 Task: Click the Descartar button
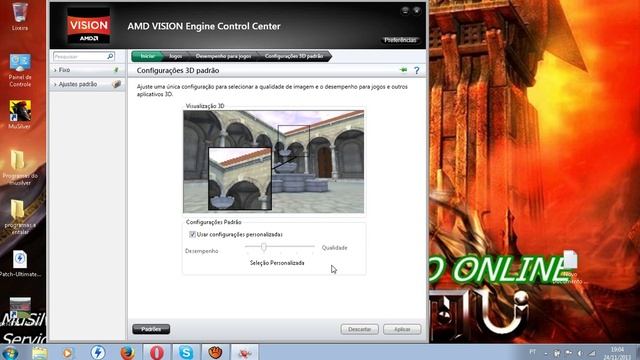coord(360,329)
